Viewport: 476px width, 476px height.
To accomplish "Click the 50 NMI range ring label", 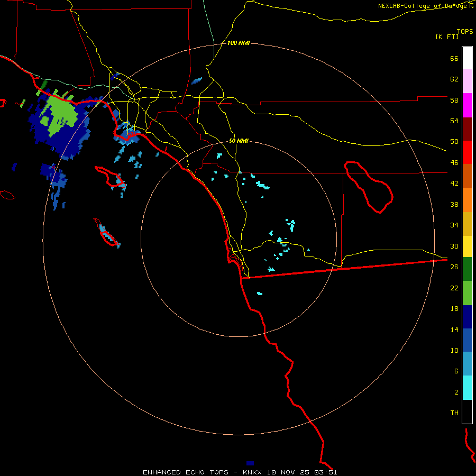I will click(x=239, y=141).
